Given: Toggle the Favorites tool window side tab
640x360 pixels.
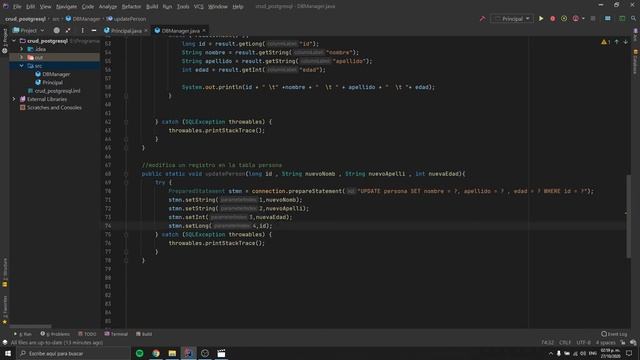Looking at the screenshot, I should [x=5, y=310].
